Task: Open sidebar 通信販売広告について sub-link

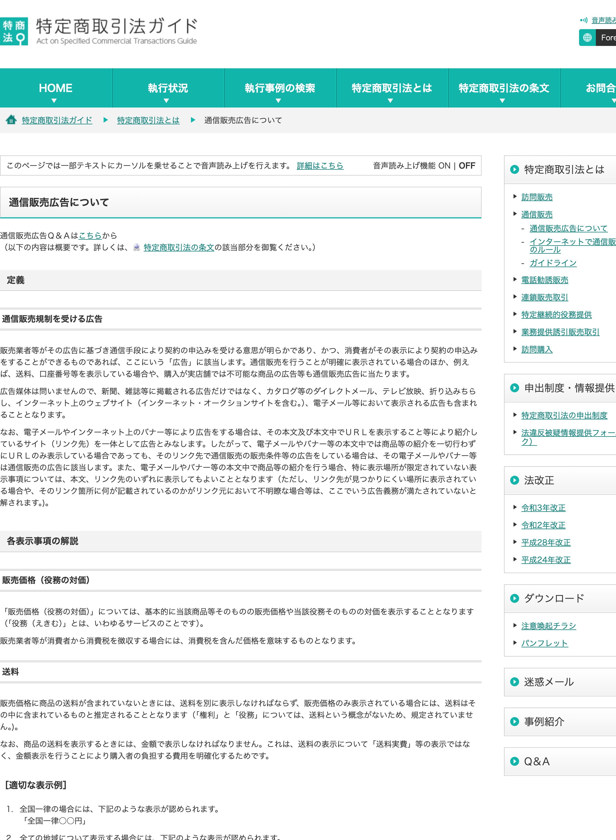Action: click(568, 228)
